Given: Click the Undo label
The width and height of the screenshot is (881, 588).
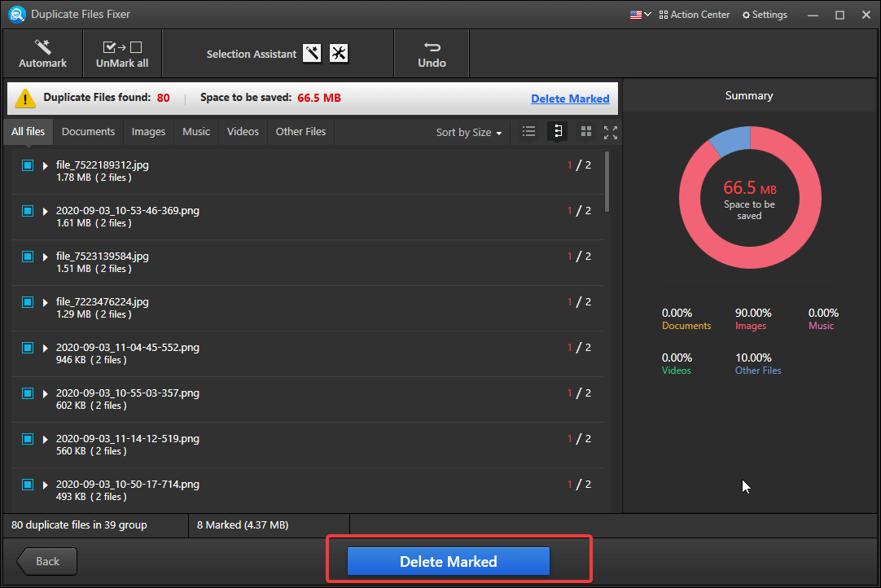Looking at the screenshot, I should [432, 63].
